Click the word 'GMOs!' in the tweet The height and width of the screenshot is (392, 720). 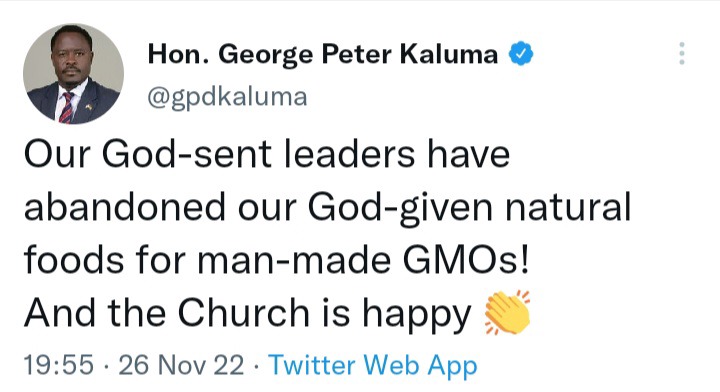tap(466, 260)
